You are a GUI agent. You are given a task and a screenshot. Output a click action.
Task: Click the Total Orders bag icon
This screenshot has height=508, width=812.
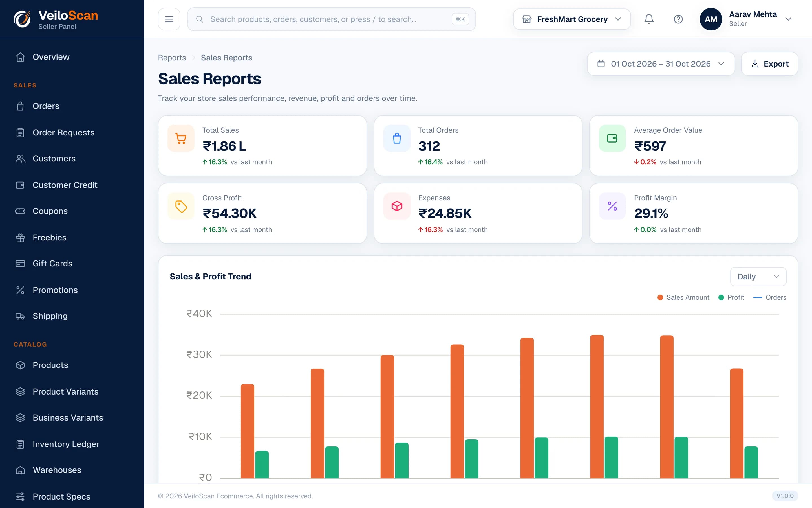click(x=397, y=138)
